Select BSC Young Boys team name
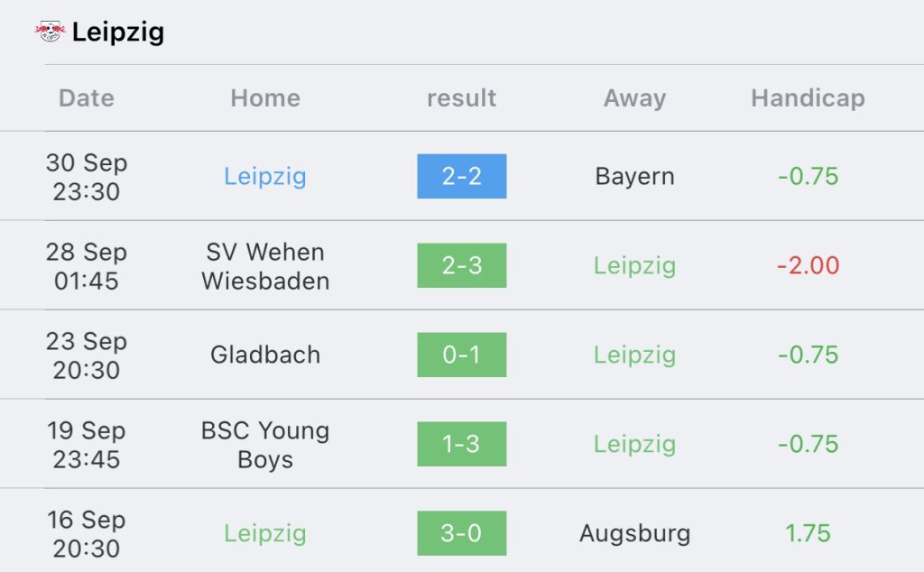924x572 pixels. (x=265, y=445)
